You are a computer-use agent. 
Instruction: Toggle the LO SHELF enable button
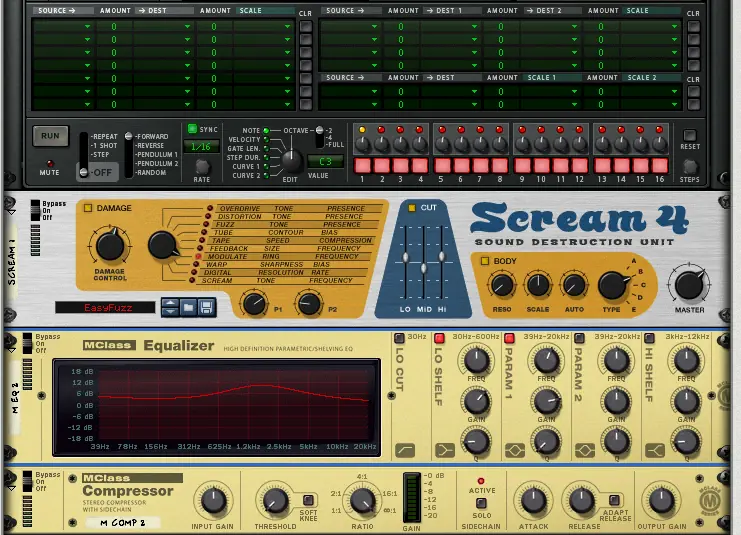[439, 338]
